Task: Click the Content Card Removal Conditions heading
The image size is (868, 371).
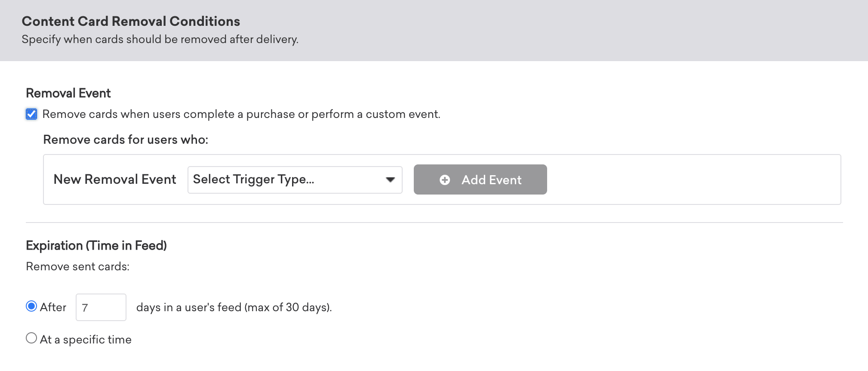Action: [x=131, y=21]
